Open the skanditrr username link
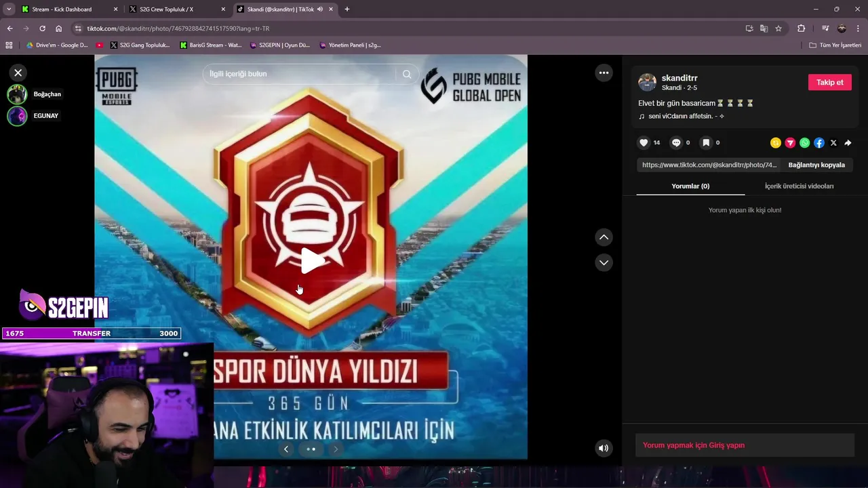868x488 pixels. [x=679, y=79]
